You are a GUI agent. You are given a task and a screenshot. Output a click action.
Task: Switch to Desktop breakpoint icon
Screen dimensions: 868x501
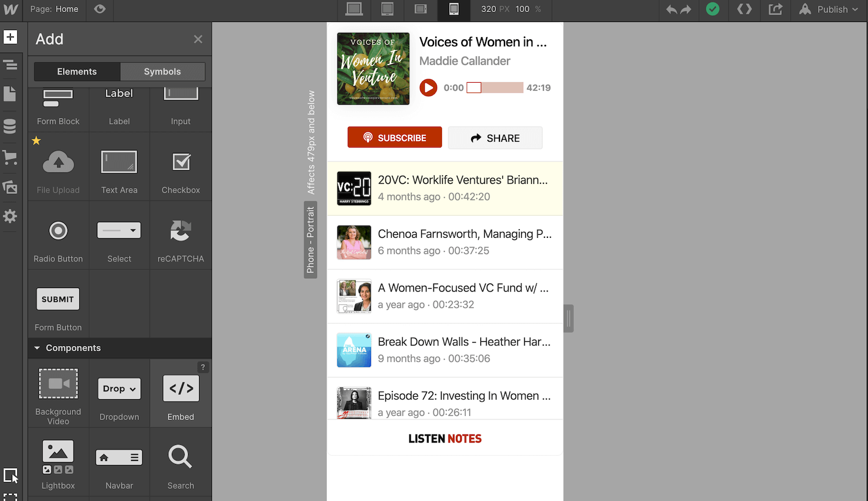coord(354,9)
